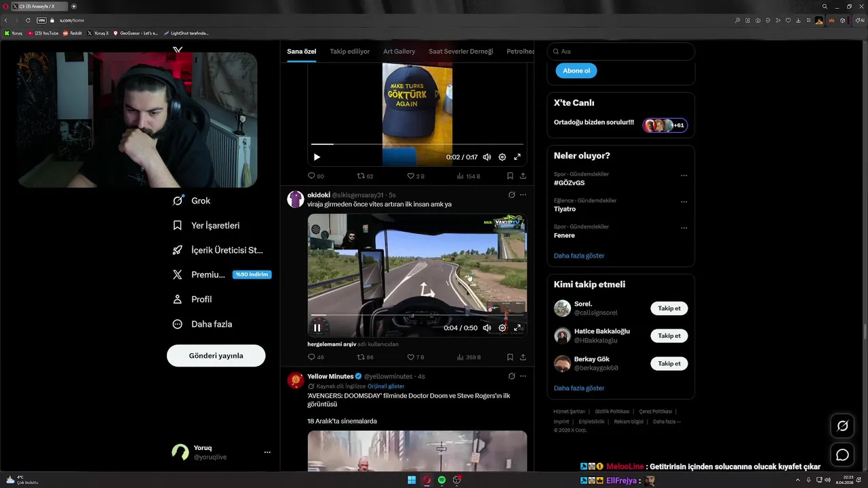
Task: Click Orijinali göster on Yellow Minutes post
Action: tap(387, 386)
